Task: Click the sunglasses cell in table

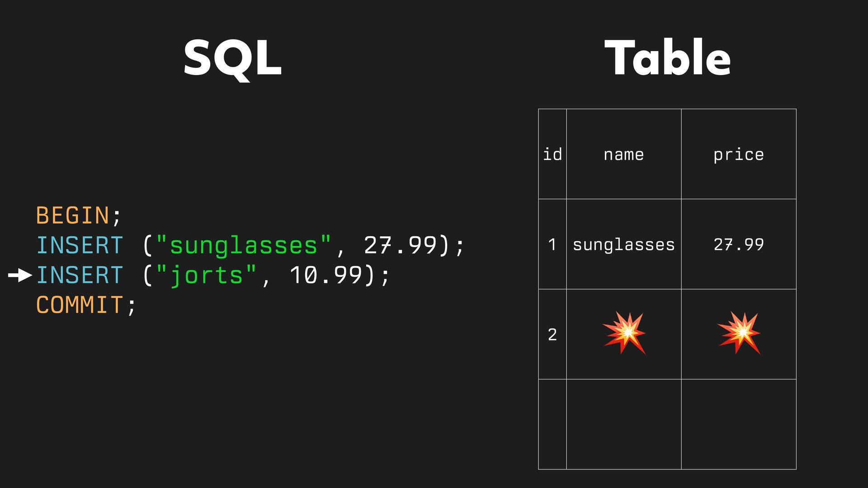Action: tap(623, 244)
